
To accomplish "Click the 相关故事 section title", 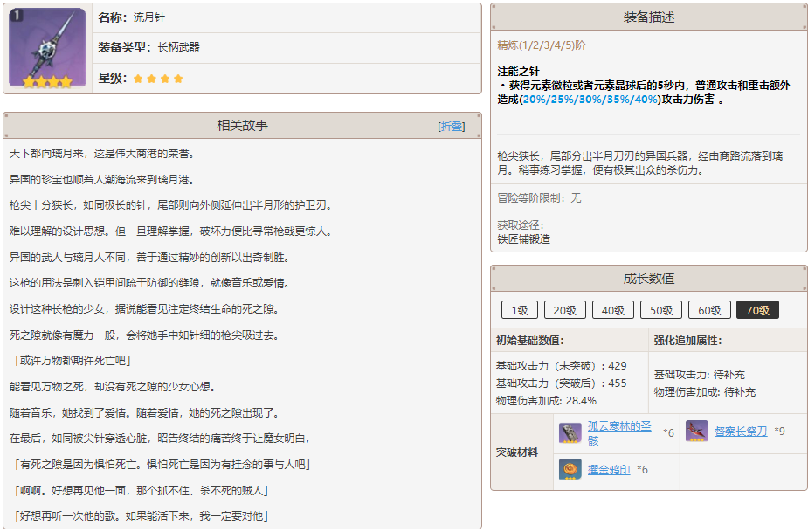I will 242,126.
